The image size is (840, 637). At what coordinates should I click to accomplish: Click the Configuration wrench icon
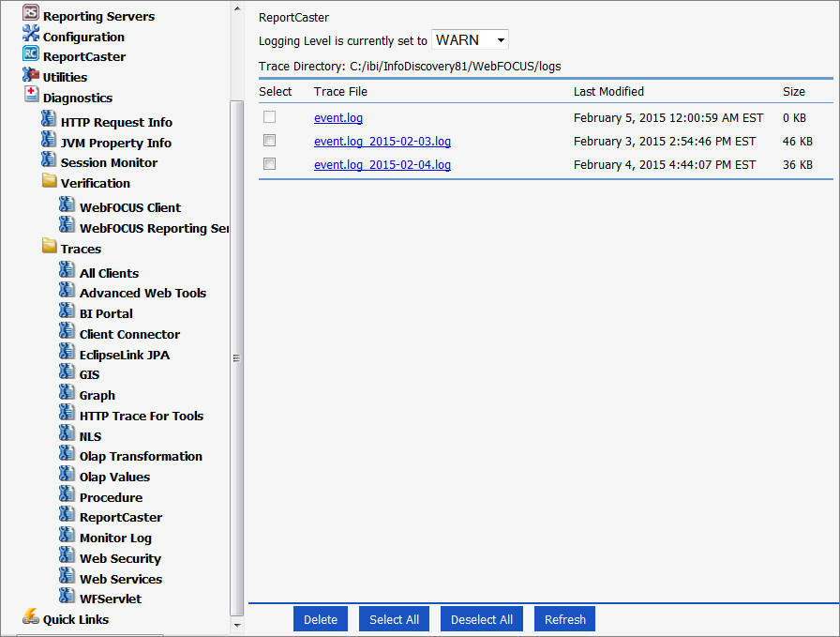(x=31, y=33)
